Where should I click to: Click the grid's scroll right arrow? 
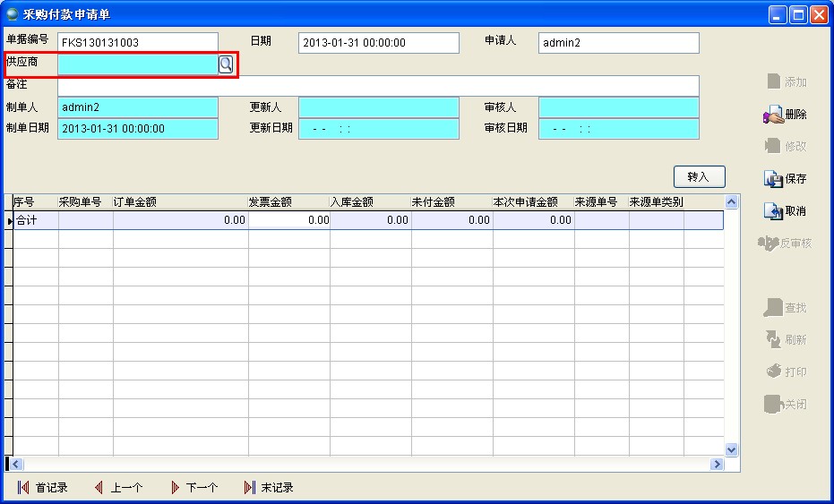717,464
